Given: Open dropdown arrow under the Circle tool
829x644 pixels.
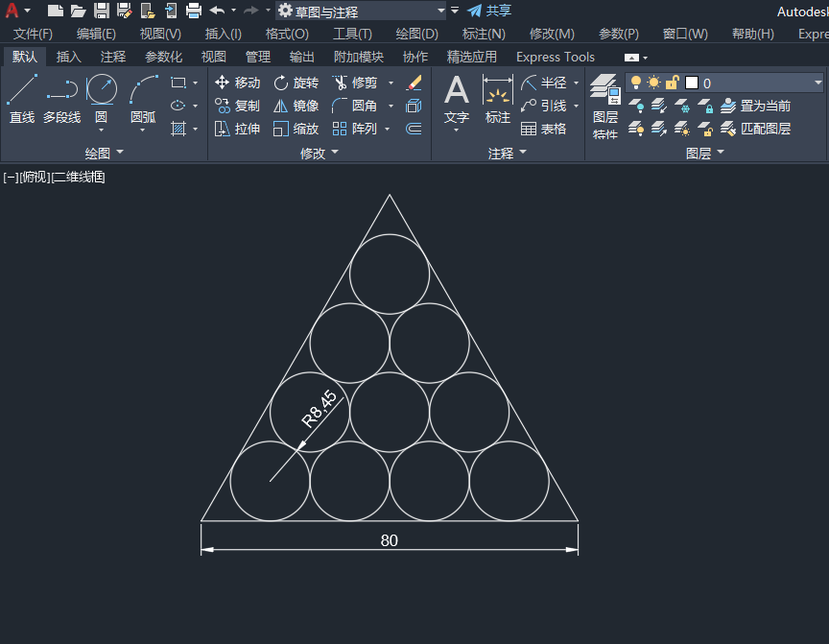Looking at the screenshot, I should (101, 131).
